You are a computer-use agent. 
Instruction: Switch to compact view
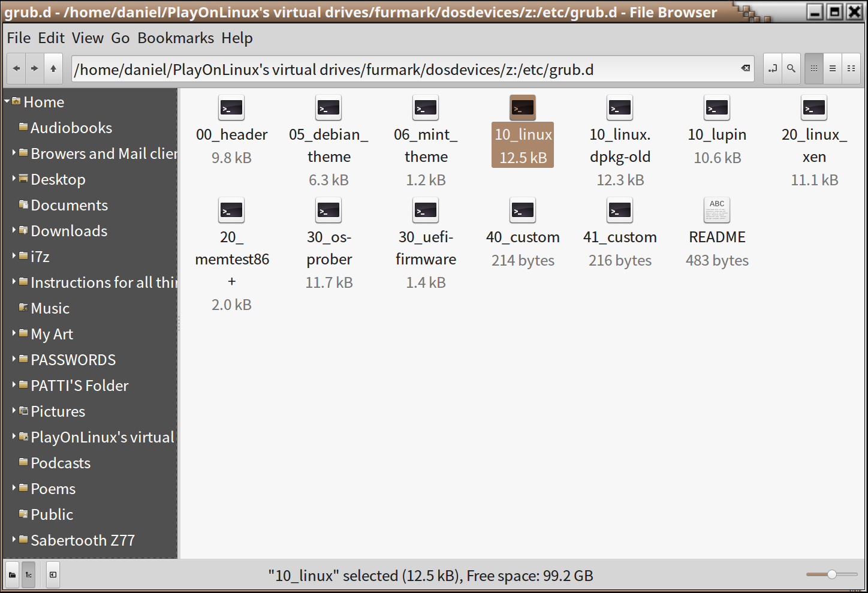(851, 68)
